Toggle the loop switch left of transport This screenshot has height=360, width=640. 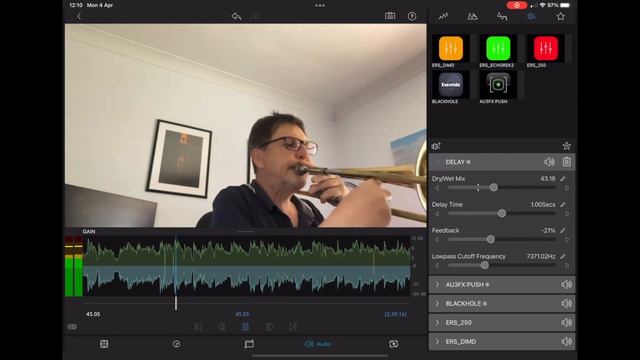tap(72, 327)
